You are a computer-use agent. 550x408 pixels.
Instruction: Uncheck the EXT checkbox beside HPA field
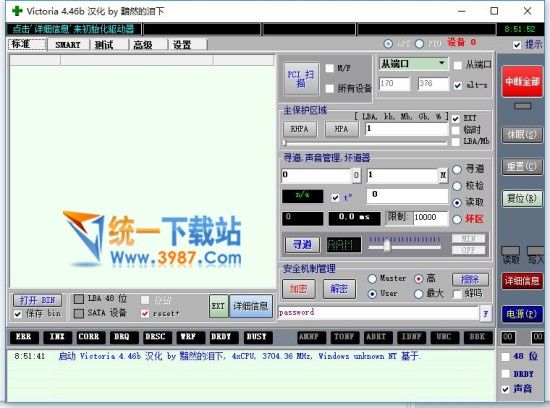click(x=455, y=119)
